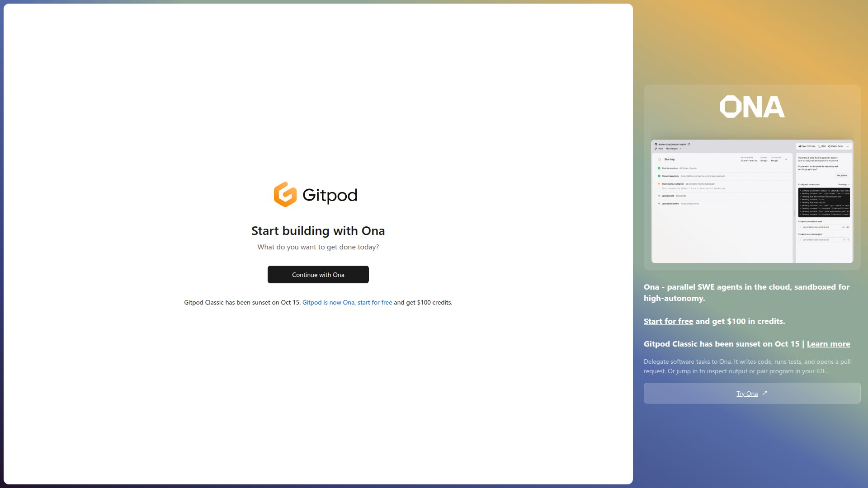Follow the 'start for free' link in sunset notice
The height and width of the screenshot is (488, 868).
[x=375, y=302]
